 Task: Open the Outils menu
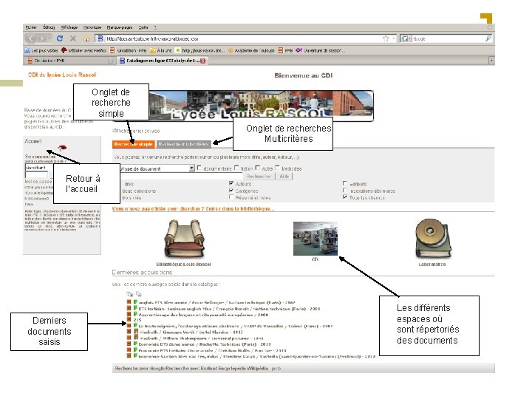143,27
